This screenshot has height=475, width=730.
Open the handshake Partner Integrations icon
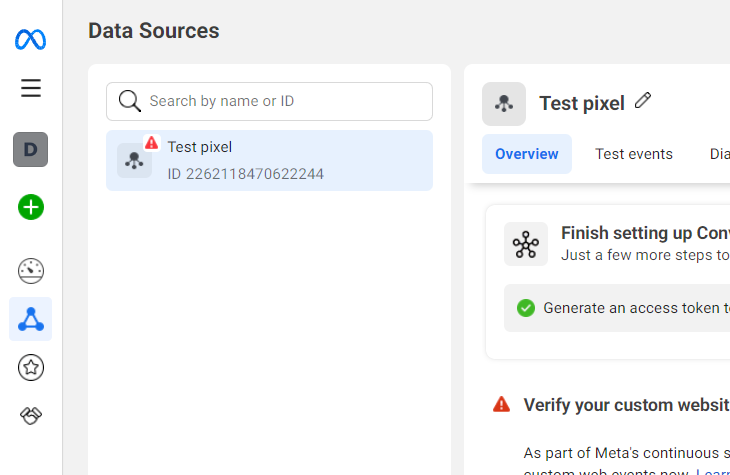(31, 415)
